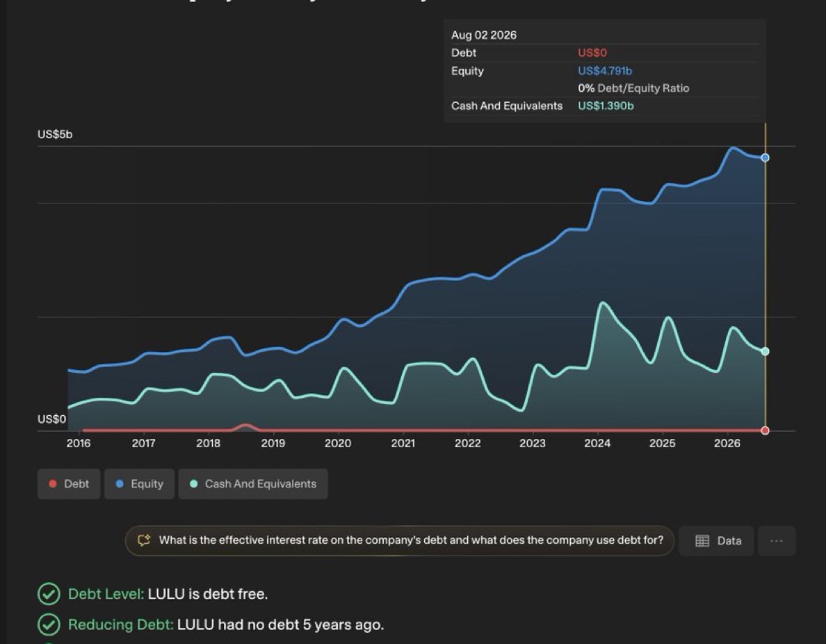
Task: Click 'LULU had no debt 5 years ago.' text
Action: click(x=280, y=625)
